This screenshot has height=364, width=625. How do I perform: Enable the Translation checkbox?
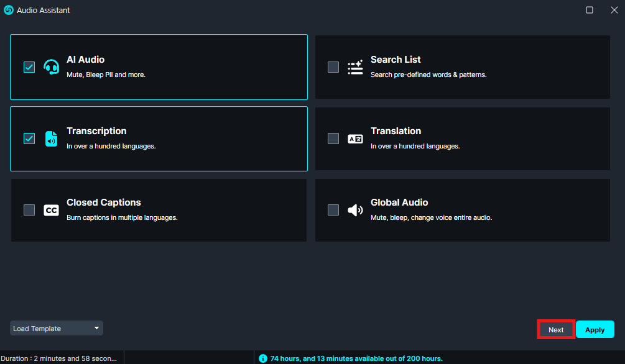point(333,139)
